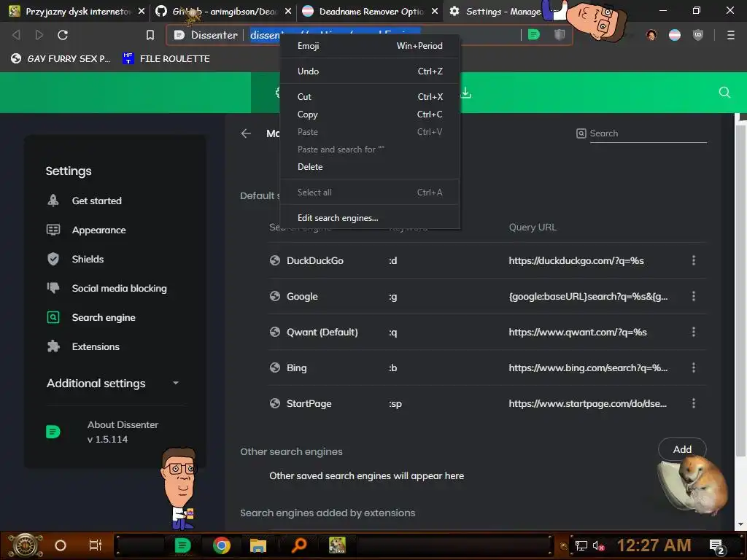The image size is (747, 560).
Task: Open Task View from the taskbar
Action: (96, 545)
